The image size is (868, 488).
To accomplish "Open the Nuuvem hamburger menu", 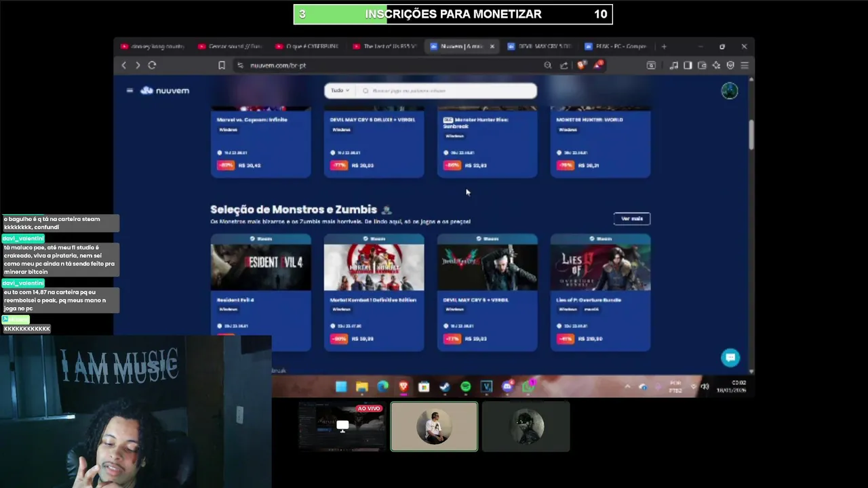I will (130, 90).
